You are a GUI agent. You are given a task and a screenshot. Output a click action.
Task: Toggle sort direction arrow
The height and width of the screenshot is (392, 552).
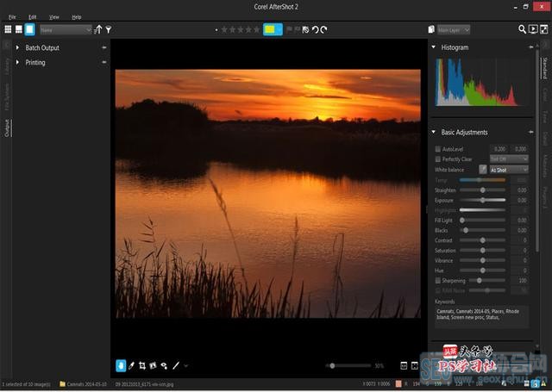coord(98,29)
